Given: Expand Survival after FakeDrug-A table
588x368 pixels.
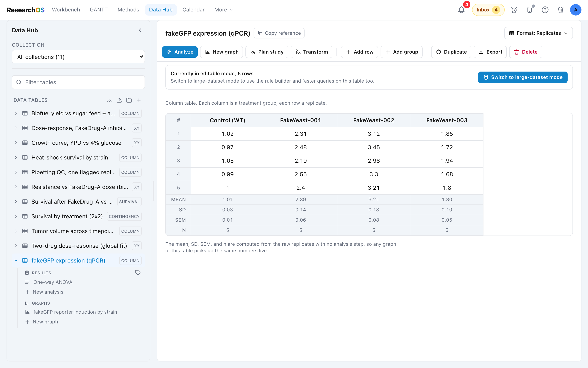Looking at the screenshot, I should click(x=16, y=202).
